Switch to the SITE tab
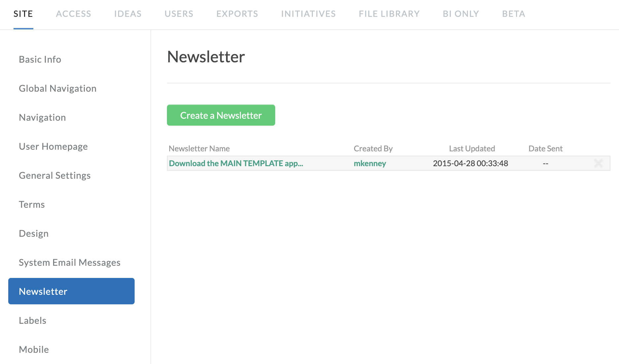Viewport: 619px width, 364px height. [23, 14]
